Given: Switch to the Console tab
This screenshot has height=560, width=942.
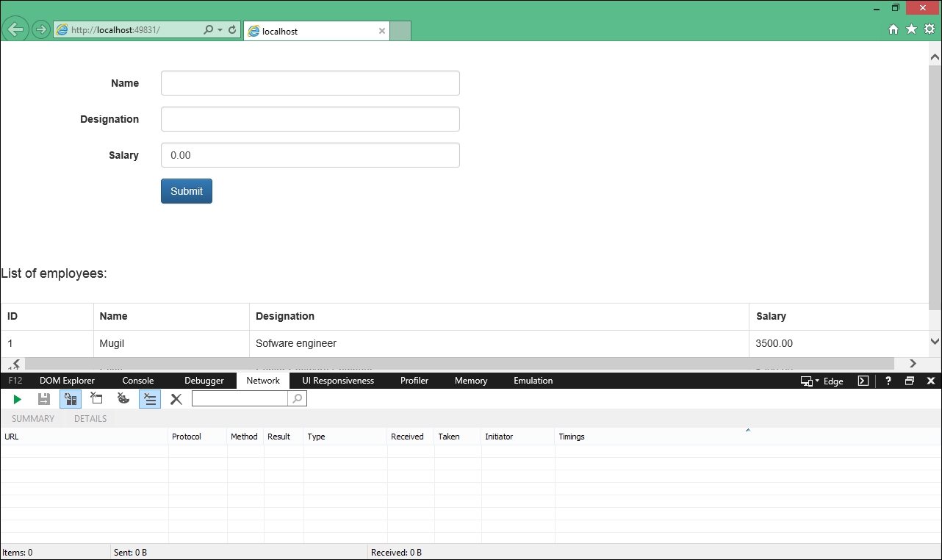Looking at the screenshot, I should [138, 381].
